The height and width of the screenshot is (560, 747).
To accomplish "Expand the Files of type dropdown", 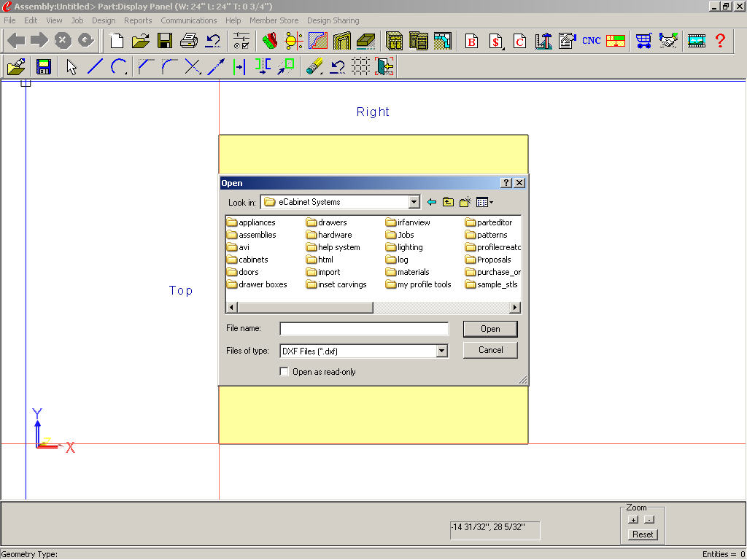I will 441,351.
